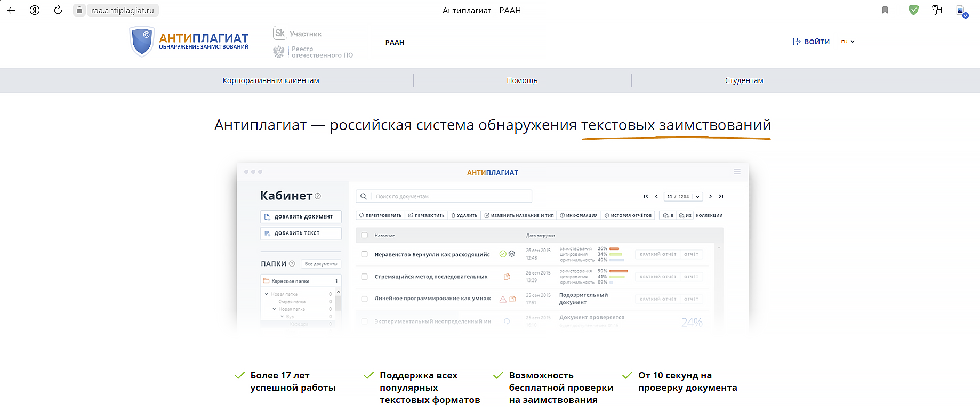Click ДОБАВИТЬ ДОКУМЕНТ in the preview
Viewport: 980px width, 419px height.
pos(301,216)
